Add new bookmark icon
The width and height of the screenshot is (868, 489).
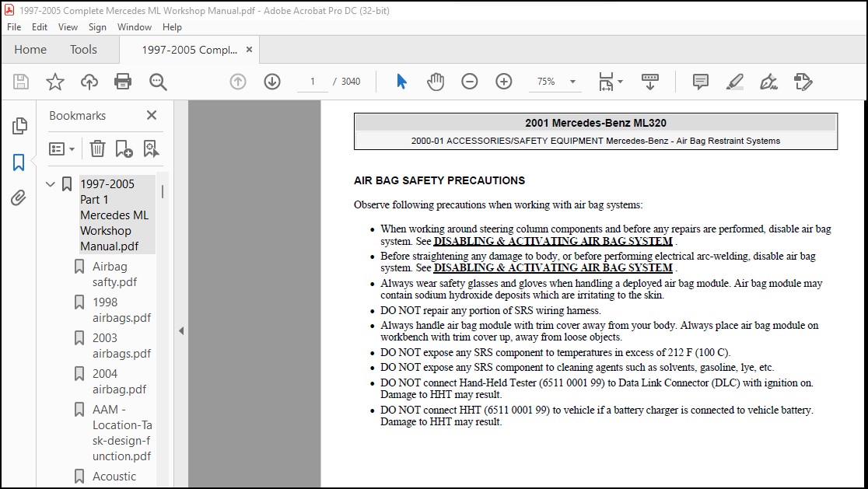point(124,148)
